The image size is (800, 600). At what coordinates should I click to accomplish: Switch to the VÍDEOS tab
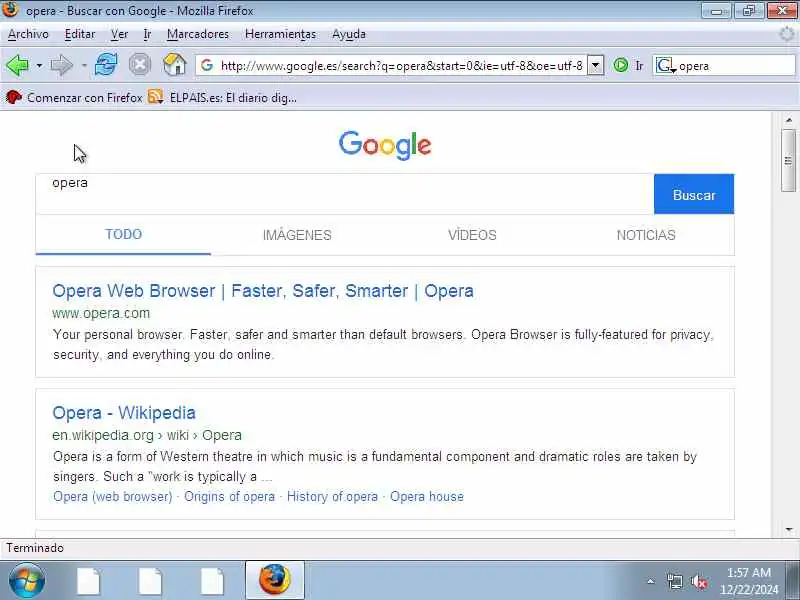click(x=472, y=235)
